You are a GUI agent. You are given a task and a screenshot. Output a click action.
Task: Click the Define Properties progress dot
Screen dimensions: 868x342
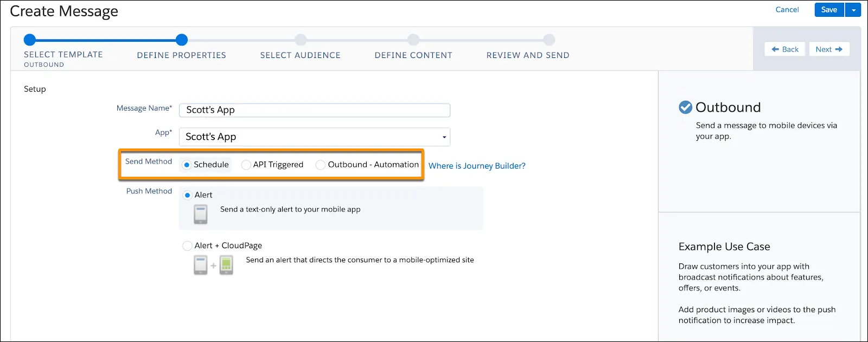click(182, 40)
